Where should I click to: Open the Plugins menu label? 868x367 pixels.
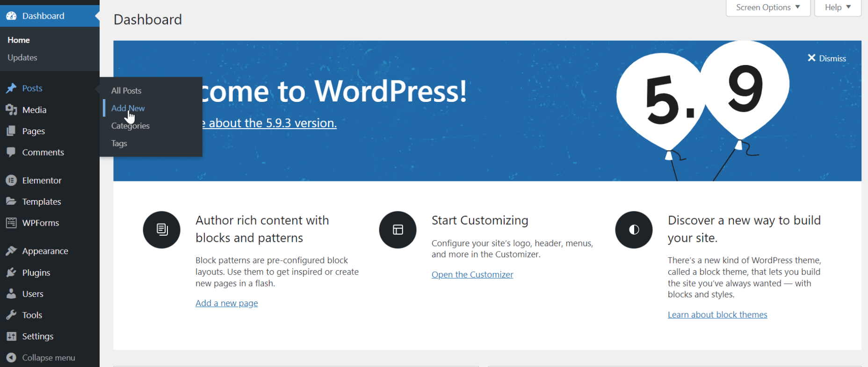(36, 273)
